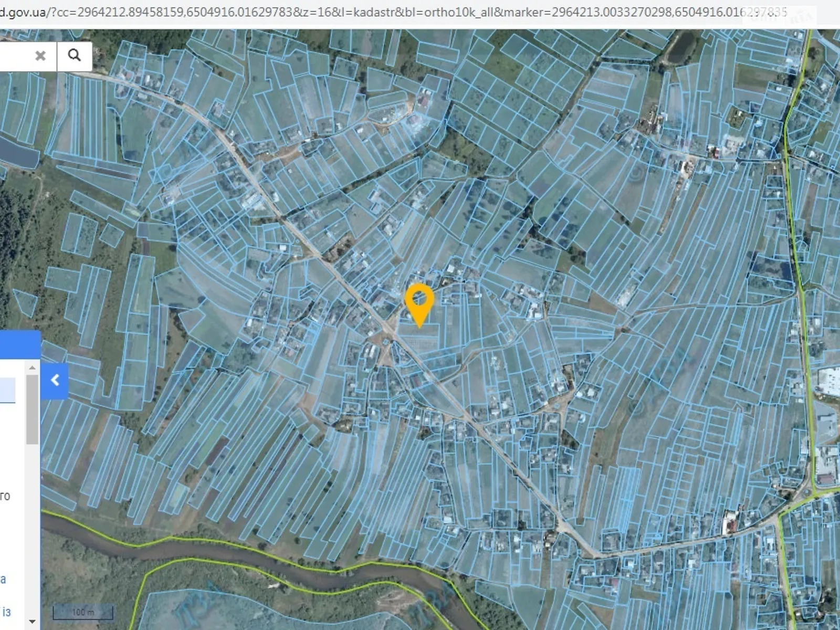Click the browser URL address text
The width and height of the screenshot is (840, 630).
394,12
